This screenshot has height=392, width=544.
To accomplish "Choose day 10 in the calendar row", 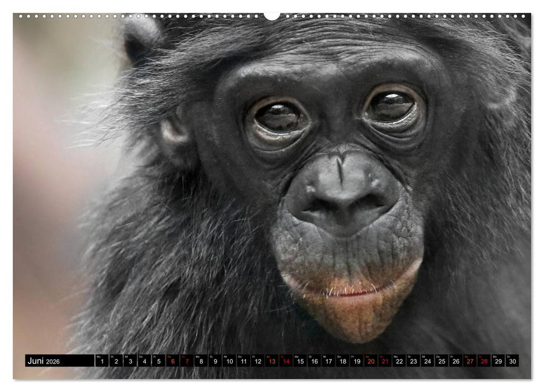I will click(x=229, y=361).
